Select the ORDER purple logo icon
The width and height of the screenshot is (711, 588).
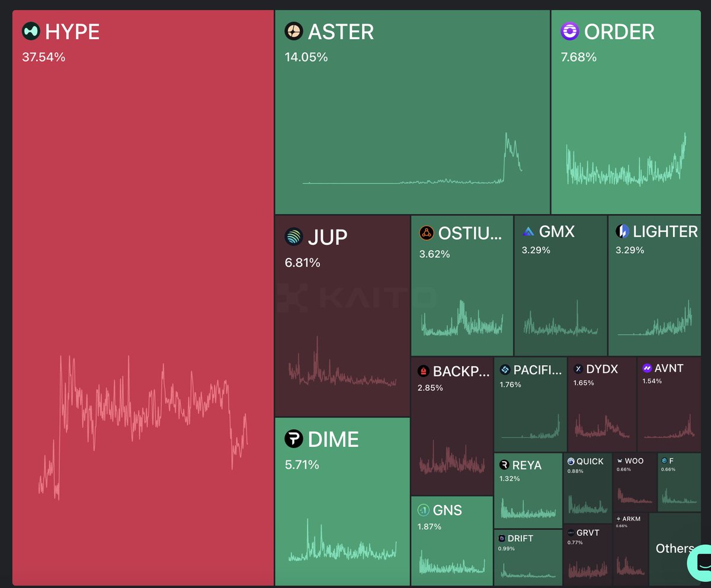(x=570, y=31)
